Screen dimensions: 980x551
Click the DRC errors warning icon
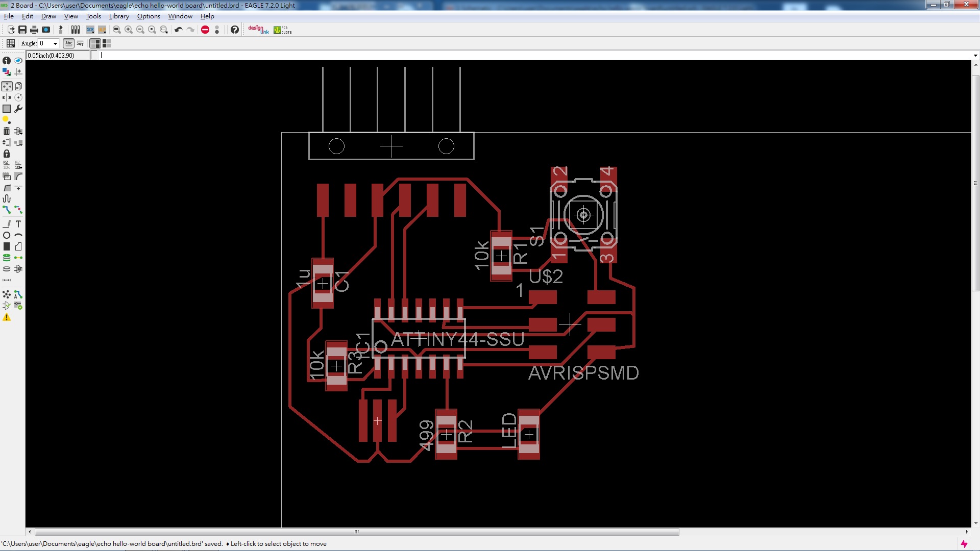pyautogui.click(x=7, y=317)
